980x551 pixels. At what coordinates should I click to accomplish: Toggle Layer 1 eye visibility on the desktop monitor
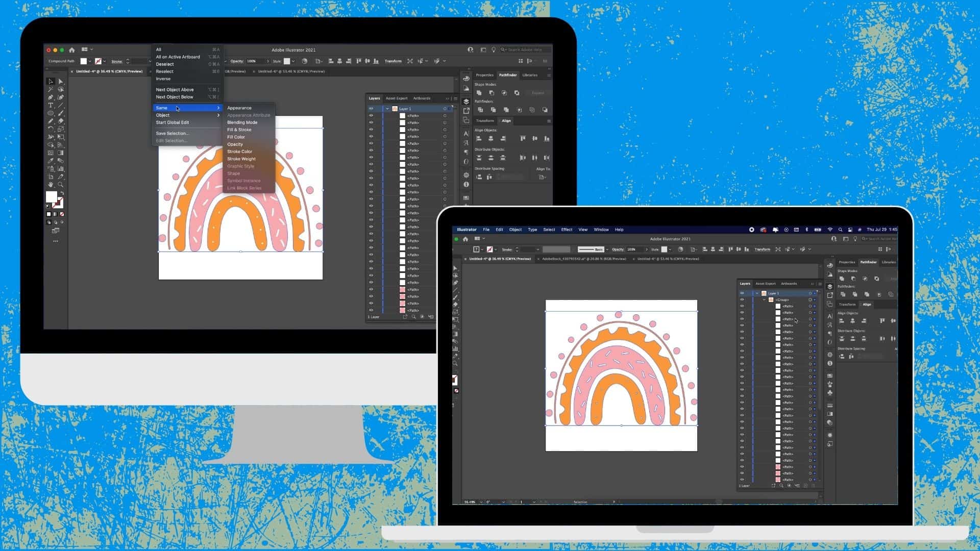pyautogui.click(x=371, y=109)
